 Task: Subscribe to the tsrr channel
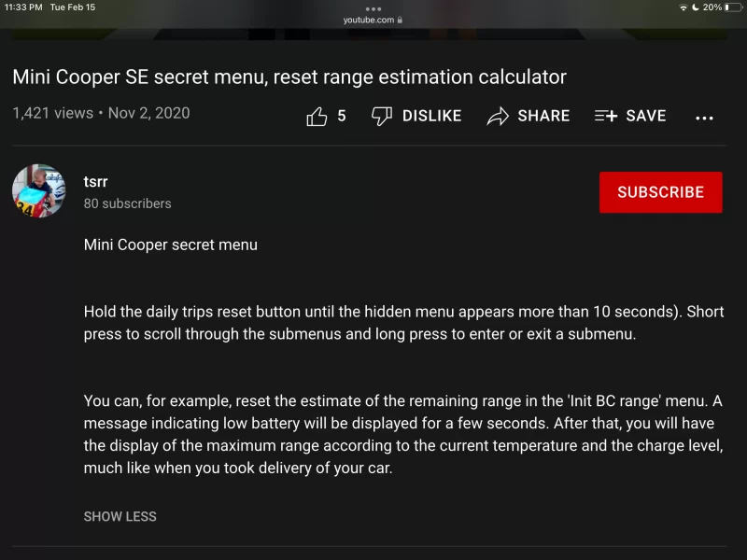(660, 192)
